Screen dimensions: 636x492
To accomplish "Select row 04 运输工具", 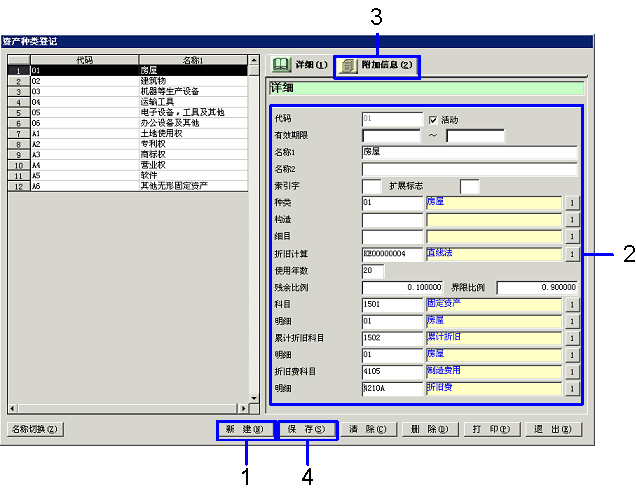I will click(128, 102).
